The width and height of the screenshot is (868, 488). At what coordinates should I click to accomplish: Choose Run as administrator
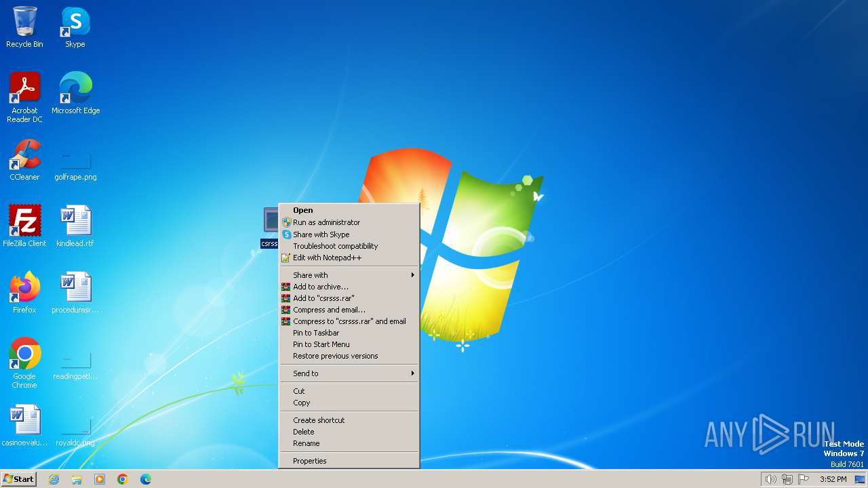[x=349, y=222]
